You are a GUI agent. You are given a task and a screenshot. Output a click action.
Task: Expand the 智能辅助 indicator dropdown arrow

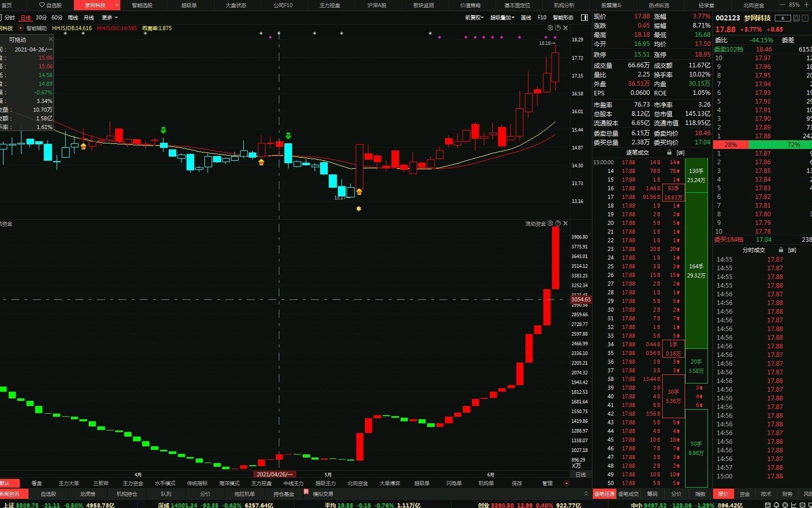[21, 28]
